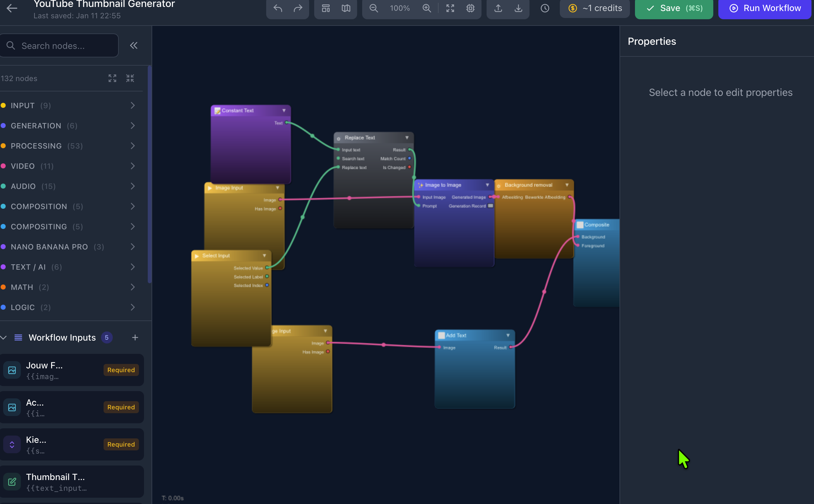Open the version history clock icon
The image size is (814, 504).
[544, 8]
